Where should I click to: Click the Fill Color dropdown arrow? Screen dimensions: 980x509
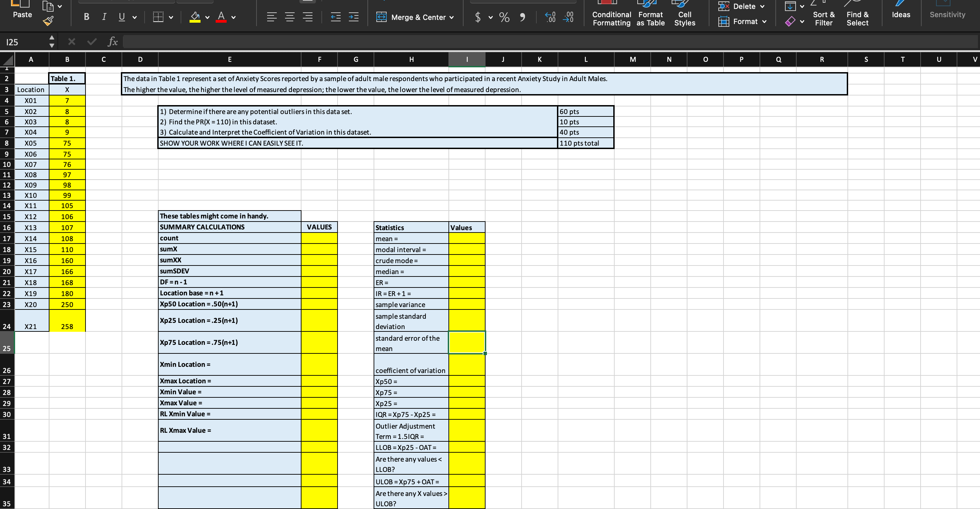click(x=206, y=15)
